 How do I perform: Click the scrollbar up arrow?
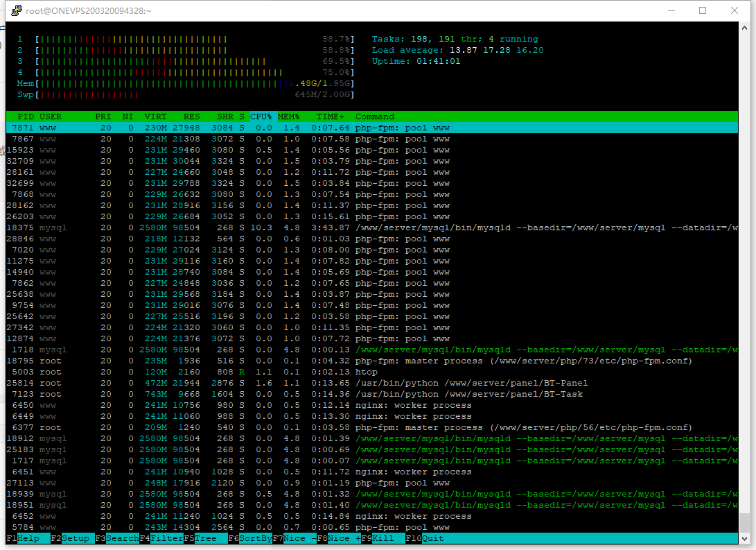click(745, 28)
